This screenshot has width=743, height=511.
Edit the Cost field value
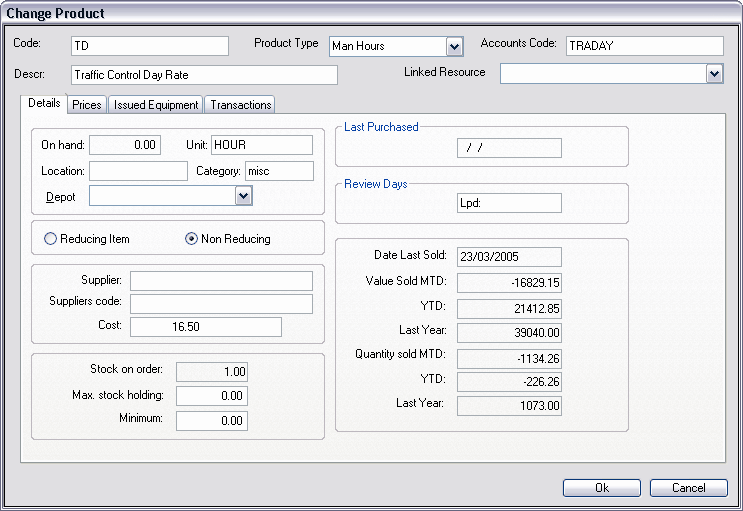[205, 327]
